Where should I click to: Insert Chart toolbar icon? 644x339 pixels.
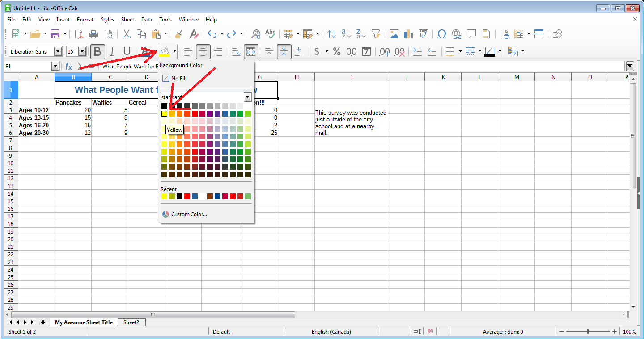pyautogui.click(x=408, y=34)
